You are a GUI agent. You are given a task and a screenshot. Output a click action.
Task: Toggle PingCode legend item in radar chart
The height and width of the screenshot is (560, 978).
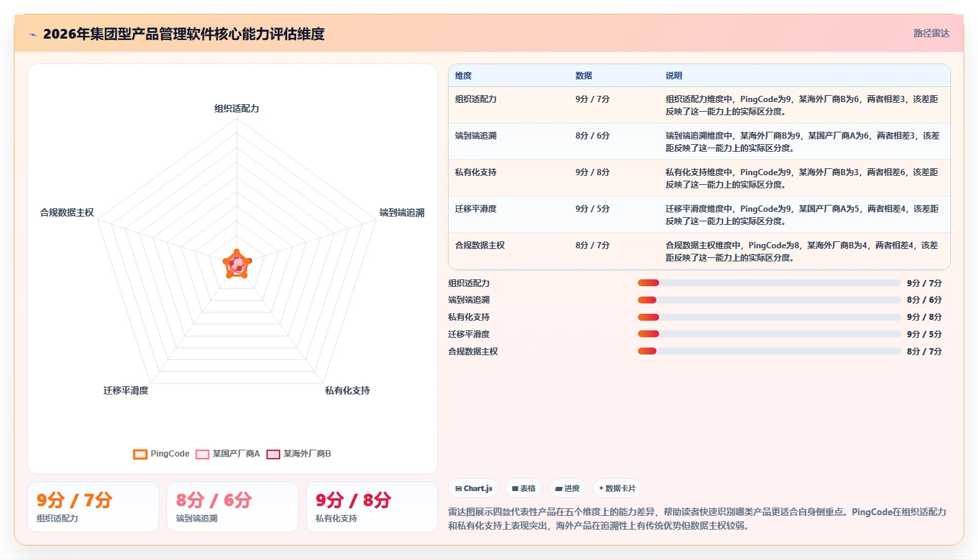(x=161, y=454)
